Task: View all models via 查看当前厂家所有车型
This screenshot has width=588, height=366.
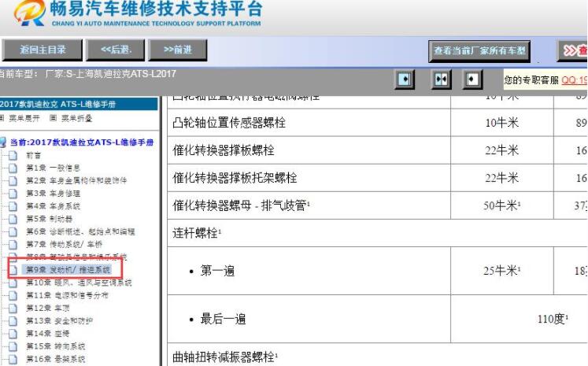Action: tap(479, 51)
